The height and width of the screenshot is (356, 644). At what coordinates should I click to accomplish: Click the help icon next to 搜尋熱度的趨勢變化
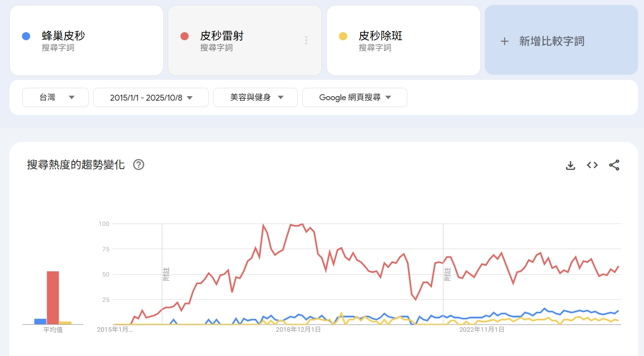click(x=139, y=165)
